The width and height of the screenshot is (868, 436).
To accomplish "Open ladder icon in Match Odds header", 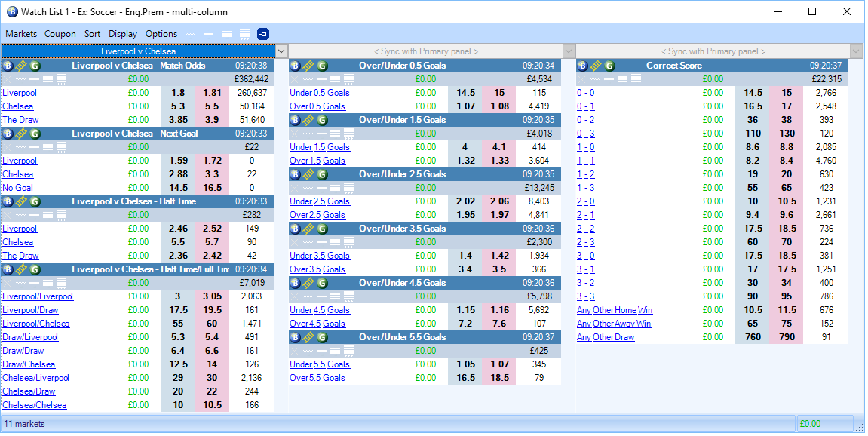I will pos(20,66).
